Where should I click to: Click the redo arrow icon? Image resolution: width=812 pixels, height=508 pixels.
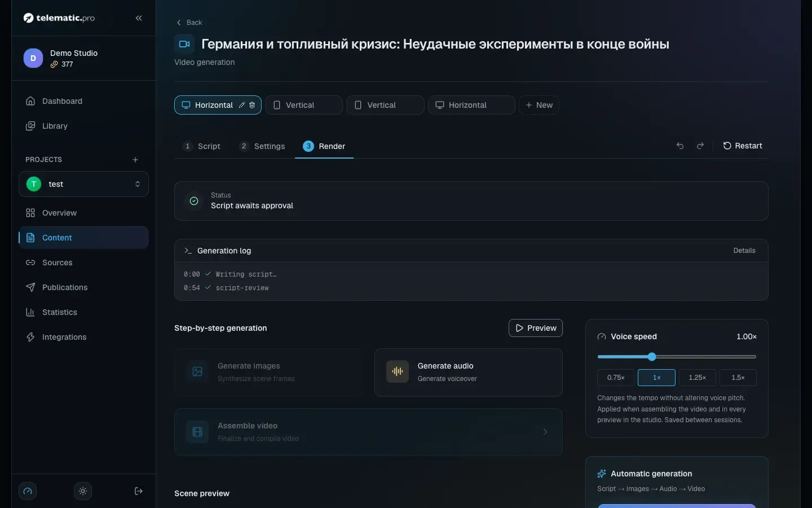coord(700,146)
